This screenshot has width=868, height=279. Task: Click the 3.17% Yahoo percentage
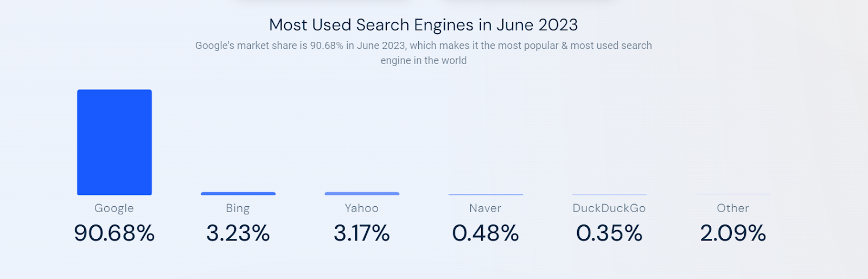click(x=362, y=233)
